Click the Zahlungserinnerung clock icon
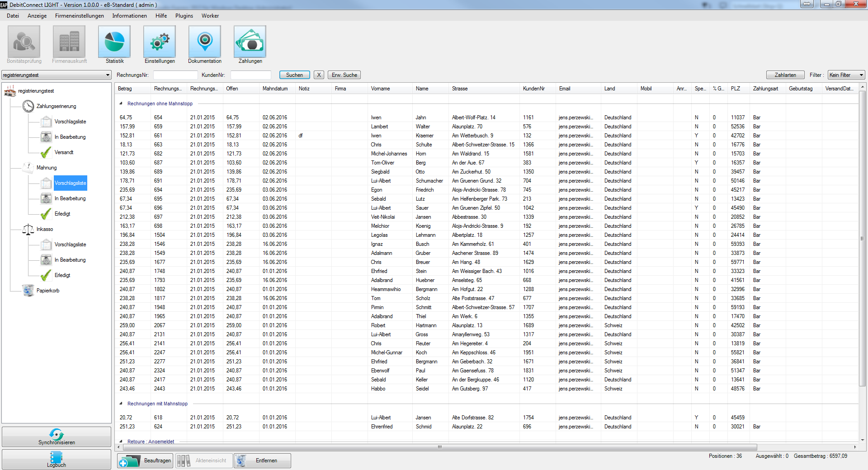The height and width of the screenshot is (470, 868). [28, 106]
